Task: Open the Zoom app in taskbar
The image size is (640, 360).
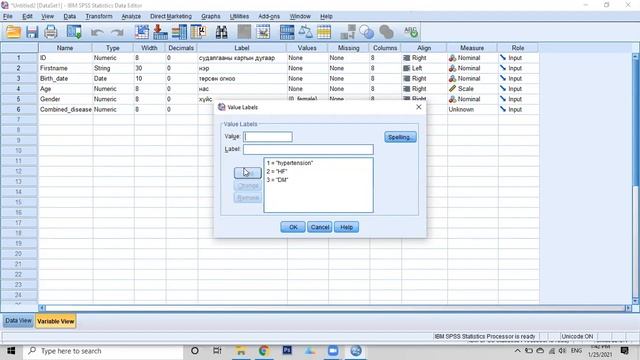Action: pyautogui.click(x=333, y=351)
